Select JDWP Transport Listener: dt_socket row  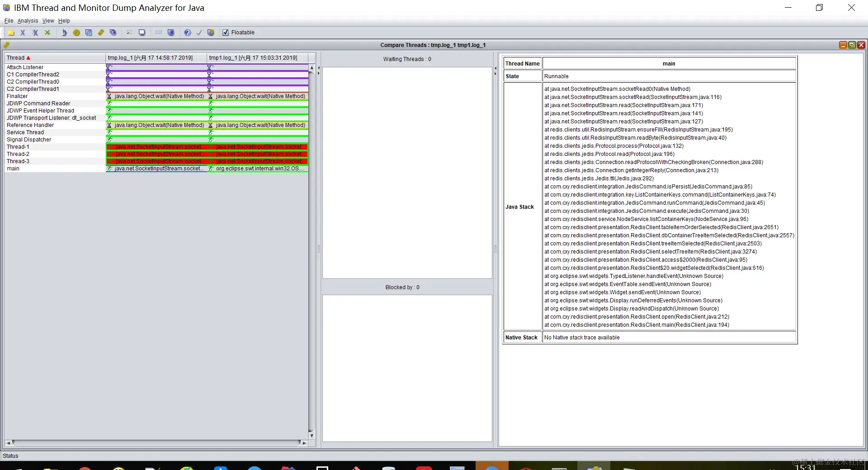click(55, 118)
